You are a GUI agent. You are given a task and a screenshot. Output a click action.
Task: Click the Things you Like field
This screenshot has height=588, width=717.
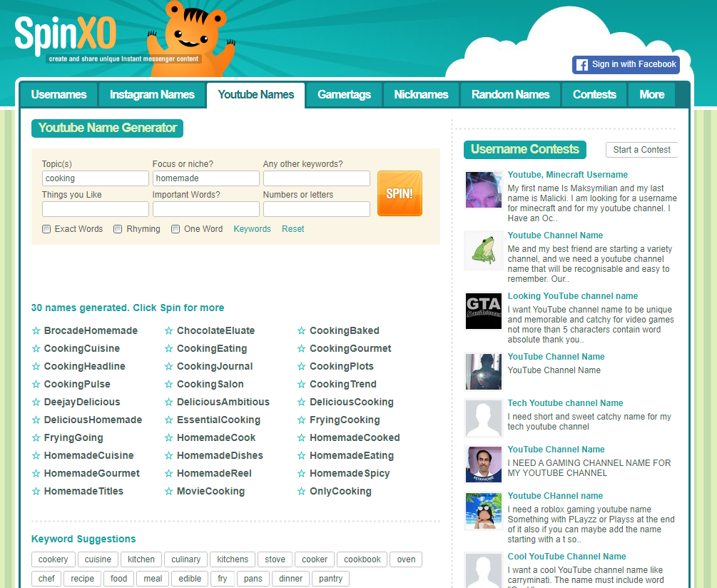[95, 209]
